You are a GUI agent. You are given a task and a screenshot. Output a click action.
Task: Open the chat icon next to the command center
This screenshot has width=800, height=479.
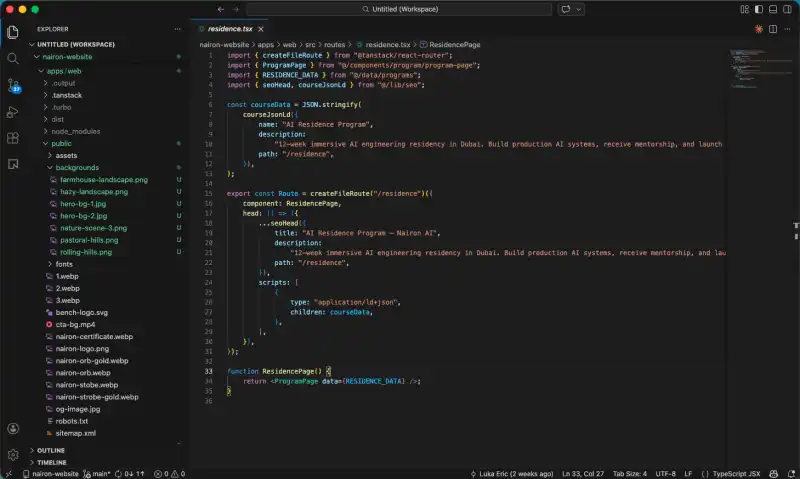point(566,9)
